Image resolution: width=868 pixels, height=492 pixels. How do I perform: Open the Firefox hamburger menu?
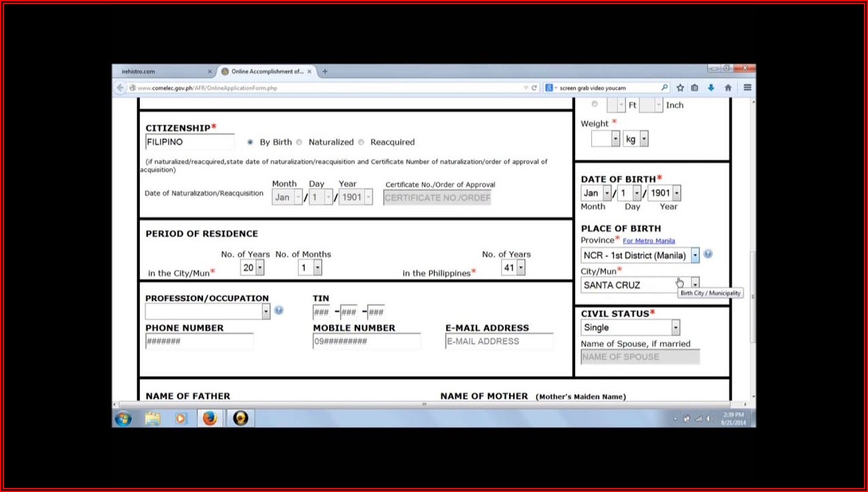tap(747, 88)
